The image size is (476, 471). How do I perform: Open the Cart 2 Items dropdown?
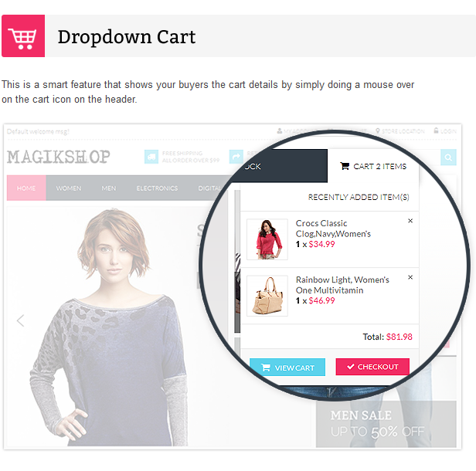373,166
